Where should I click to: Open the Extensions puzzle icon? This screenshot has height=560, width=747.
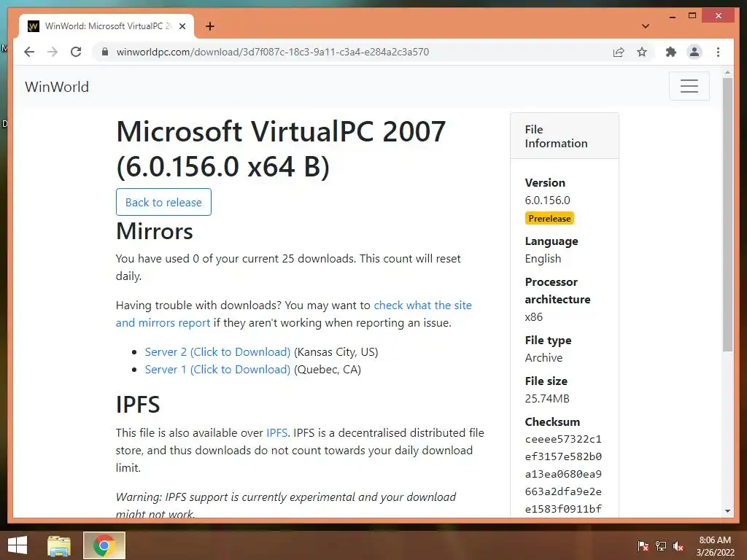pyautogui.click(x=671, y=52)
